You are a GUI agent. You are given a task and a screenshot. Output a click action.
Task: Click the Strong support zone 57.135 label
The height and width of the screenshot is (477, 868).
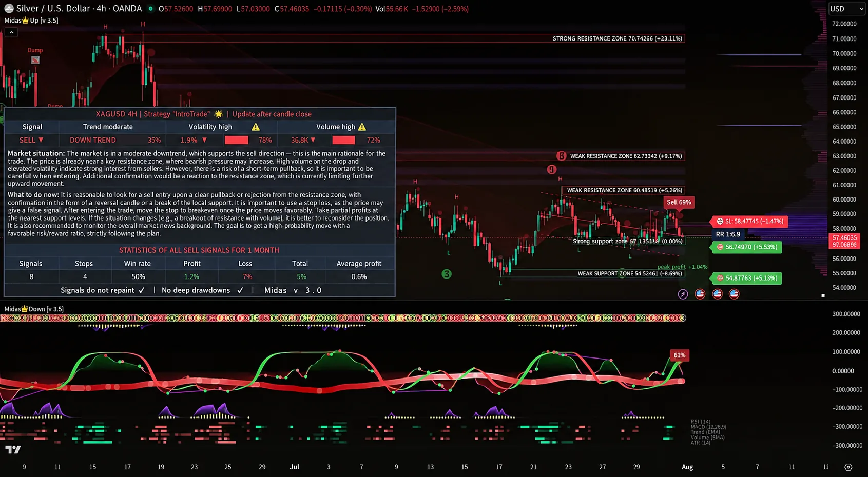(628, 241)
